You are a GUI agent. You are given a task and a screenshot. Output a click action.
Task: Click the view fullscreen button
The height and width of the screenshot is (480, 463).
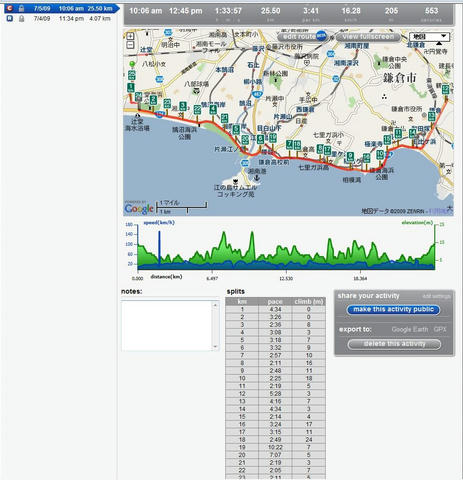pyautogui.click(x=368, y=37)
